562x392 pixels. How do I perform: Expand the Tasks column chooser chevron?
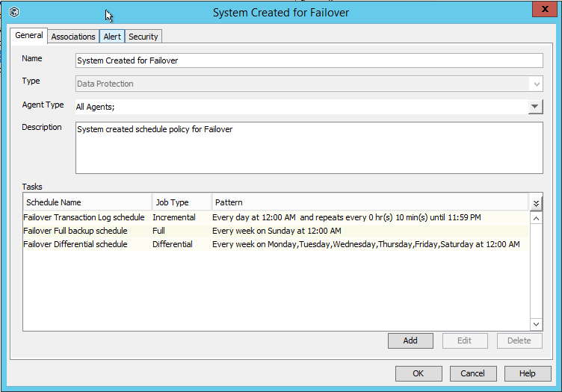click(x=536, y=202)
